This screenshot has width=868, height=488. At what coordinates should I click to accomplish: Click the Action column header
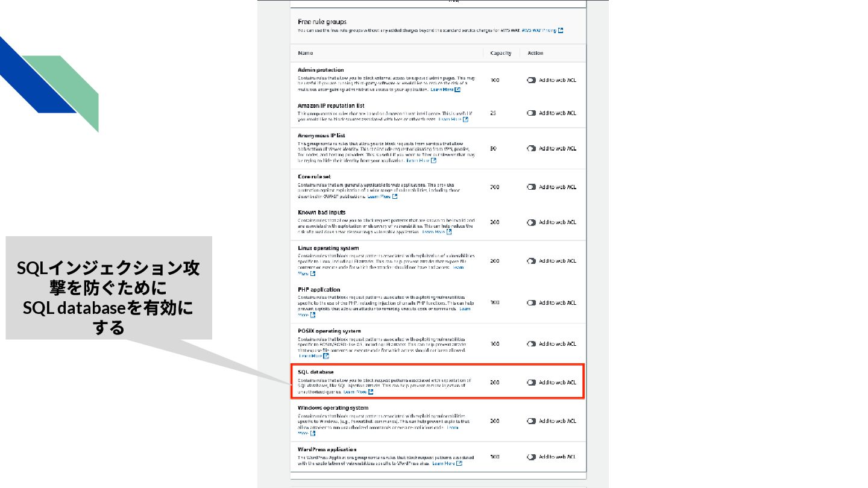tap(535, 53)
